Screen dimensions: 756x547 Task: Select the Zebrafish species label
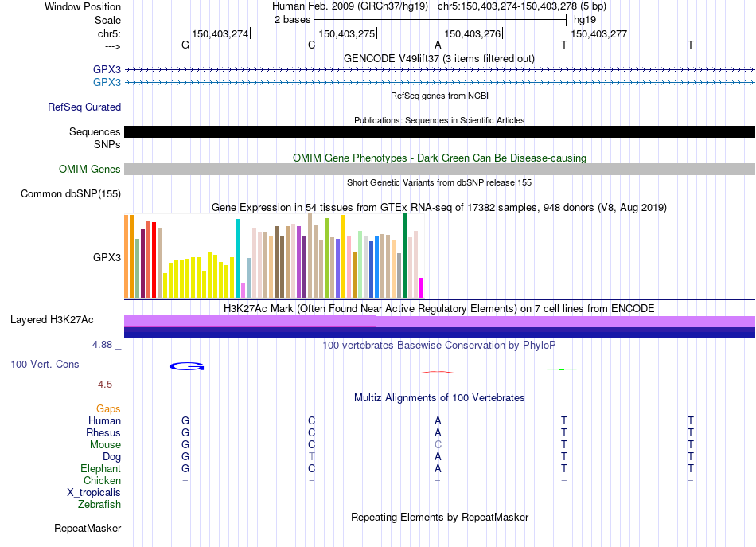coord(99,505)
